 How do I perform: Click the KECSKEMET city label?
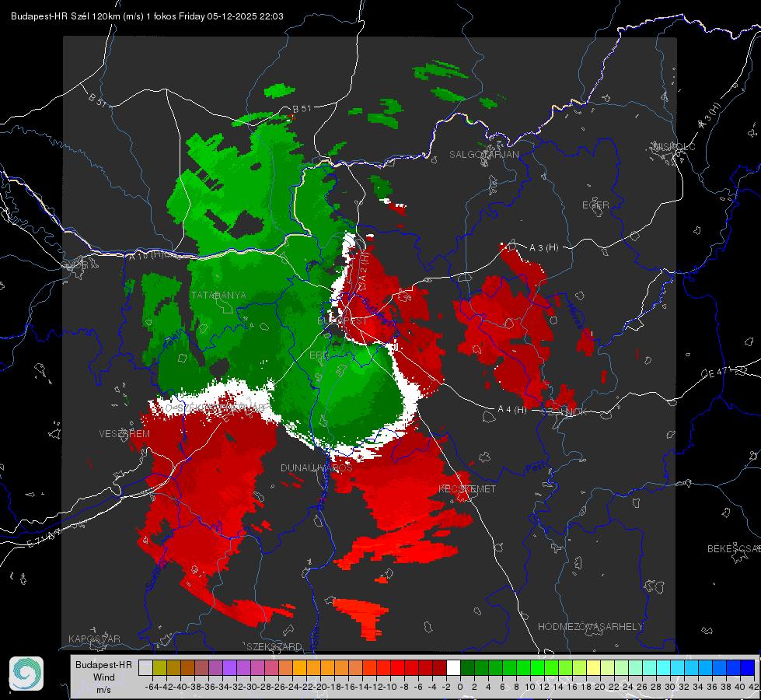467,488
